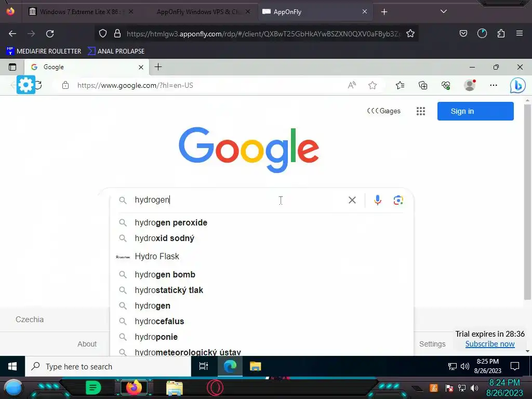Clear the search box with X
The width and height of the screenshot is (532, 399).
point(352,200)
